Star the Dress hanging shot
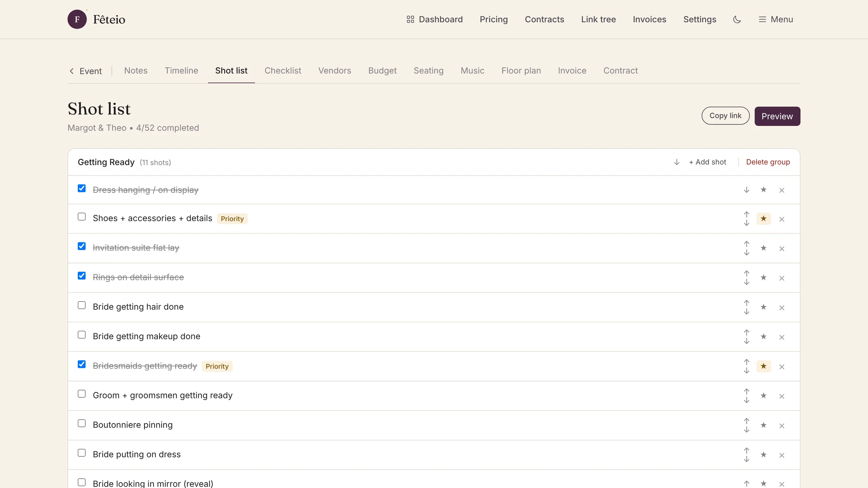The image size is (868, 488). [x=763, y=190]
